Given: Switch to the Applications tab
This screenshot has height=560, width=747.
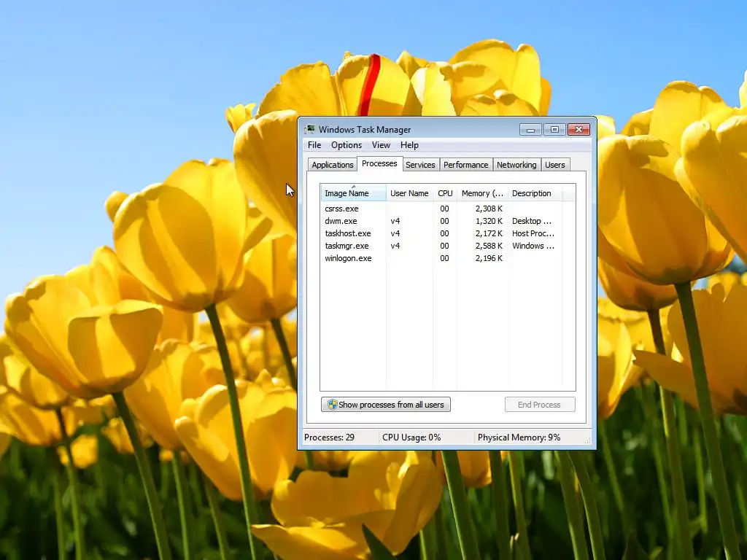Looking at the screenshot, I should click(332, 165).
